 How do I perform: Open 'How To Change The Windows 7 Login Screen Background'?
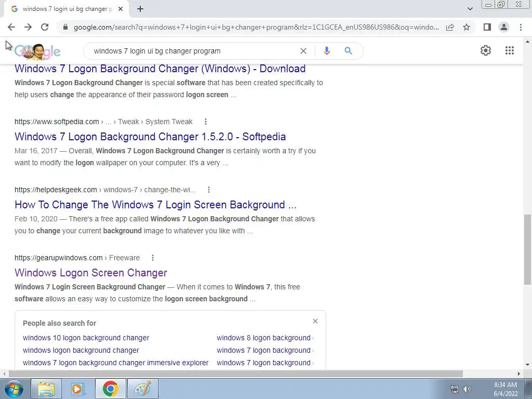(155, 205)
